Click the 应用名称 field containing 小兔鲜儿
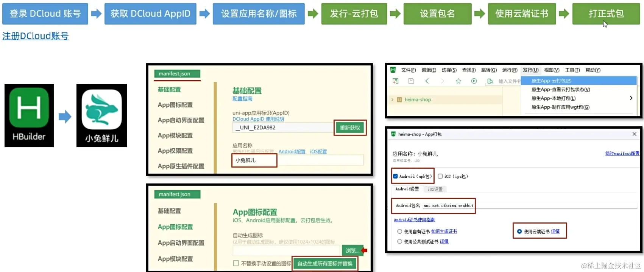The width and height of the screenshot is (644, 272). (298, 160)
